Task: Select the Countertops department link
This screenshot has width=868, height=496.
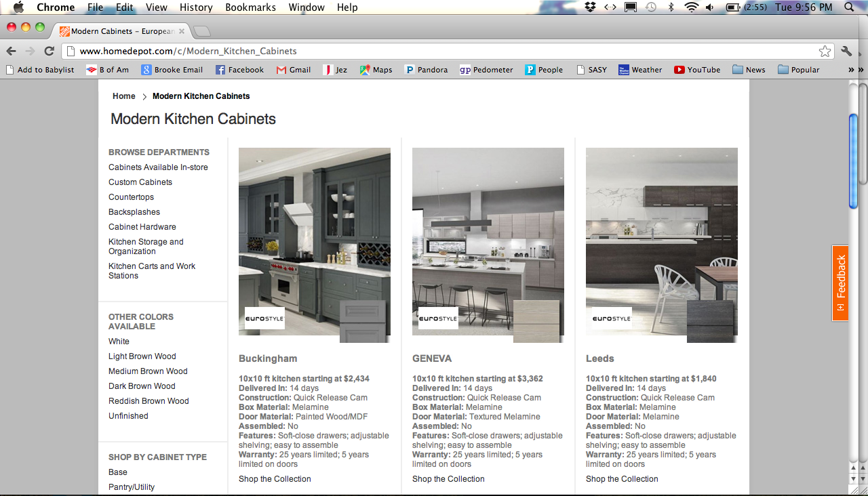Action: point(131,197)
